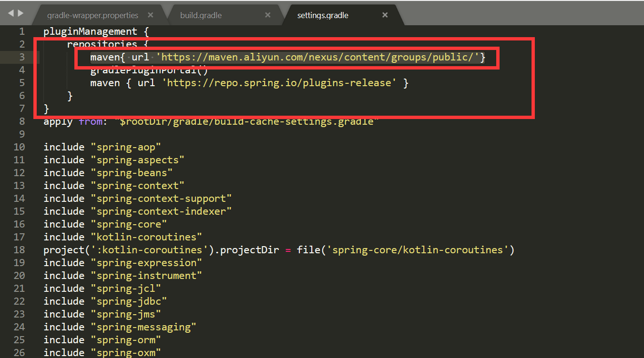
Task: Close the build.gradle tab
Action: tap(268, 15)
